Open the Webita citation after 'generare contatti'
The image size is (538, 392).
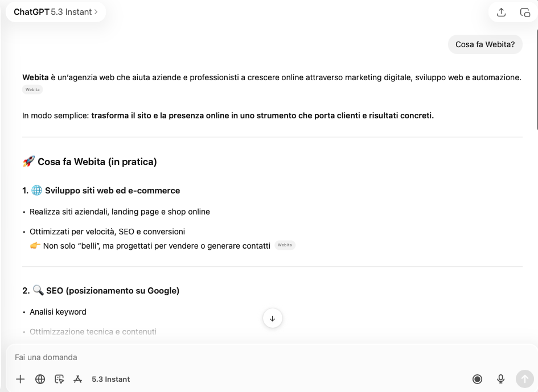[285, 245]
